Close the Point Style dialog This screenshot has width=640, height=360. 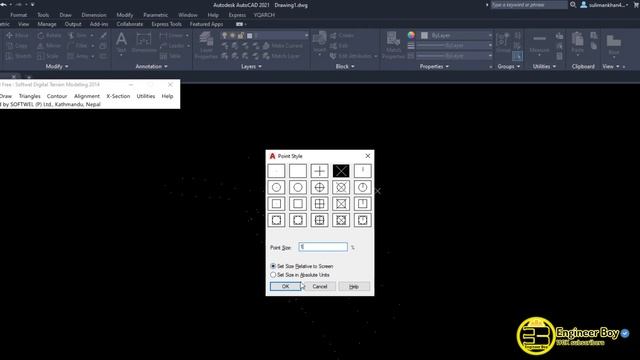(368, 156)
